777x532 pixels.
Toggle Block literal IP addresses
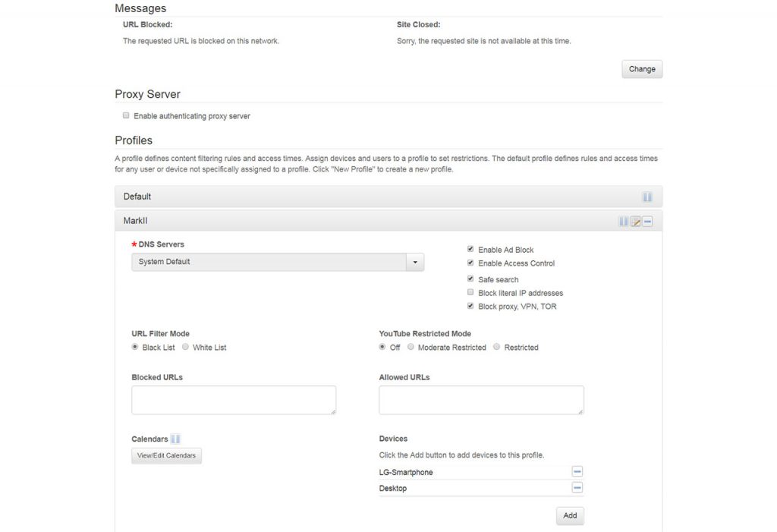[x=470, y=292]
